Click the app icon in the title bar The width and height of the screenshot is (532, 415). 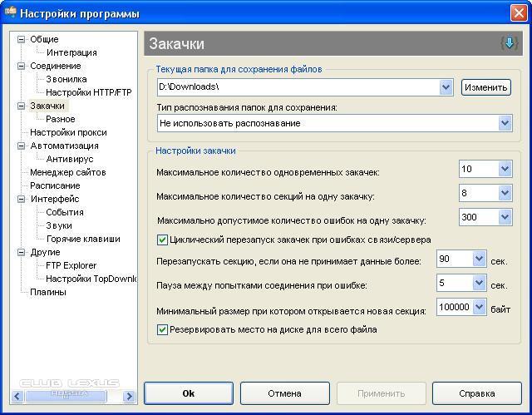10,13
